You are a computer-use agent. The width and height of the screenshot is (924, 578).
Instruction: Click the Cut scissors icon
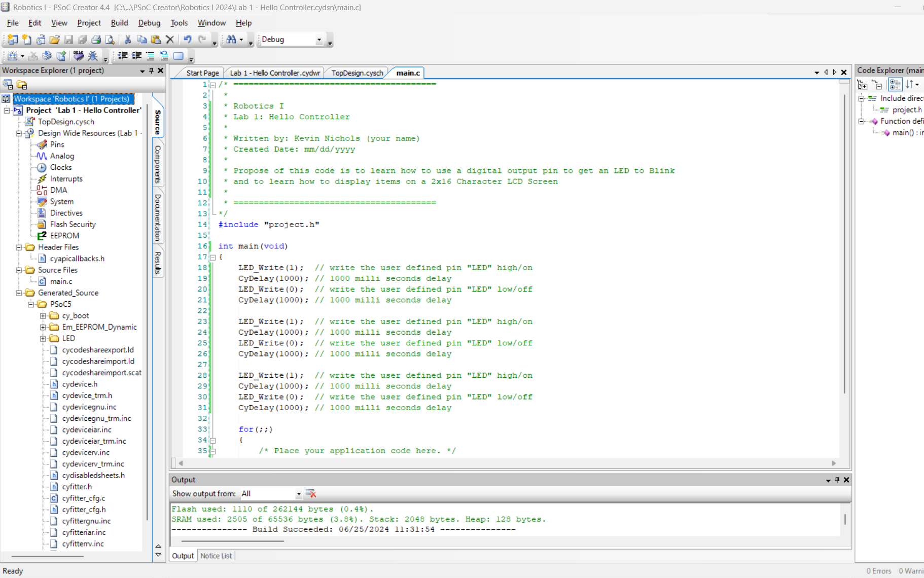[128, 40]
